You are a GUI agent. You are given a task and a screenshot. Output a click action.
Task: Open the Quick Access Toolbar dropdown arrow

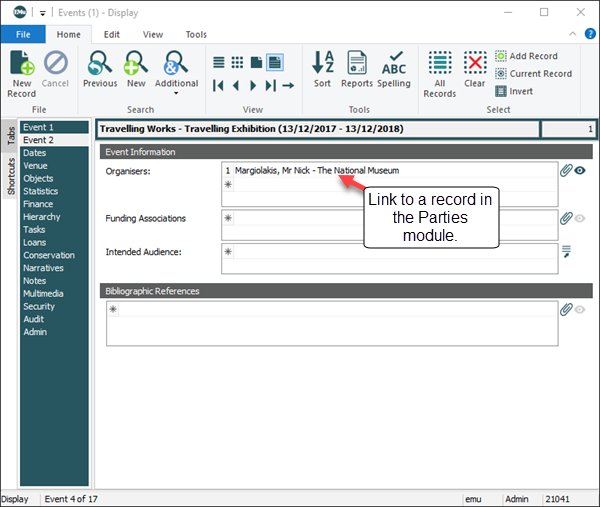point(43,13)
